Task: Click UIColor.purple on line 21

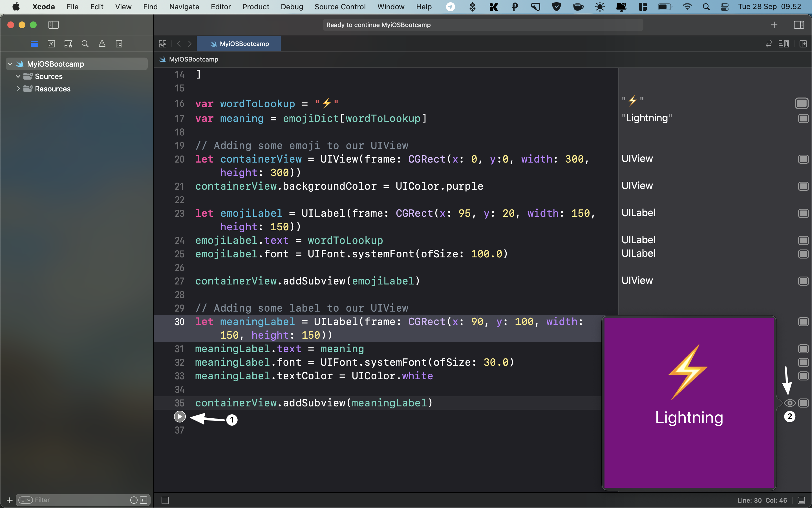Action: 439,186
